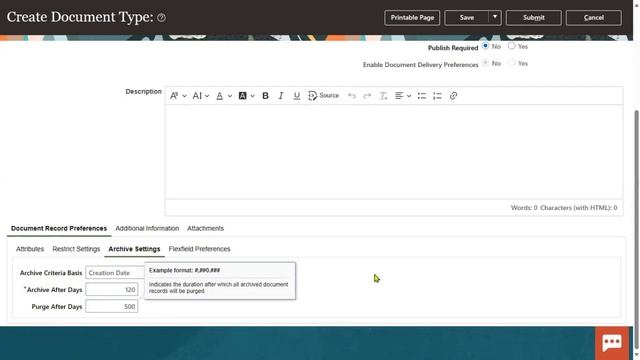The height and width of the screenshot is (360, 640).
Task: Open the Save button dropdown arrow
Action: tap(495, 18)
